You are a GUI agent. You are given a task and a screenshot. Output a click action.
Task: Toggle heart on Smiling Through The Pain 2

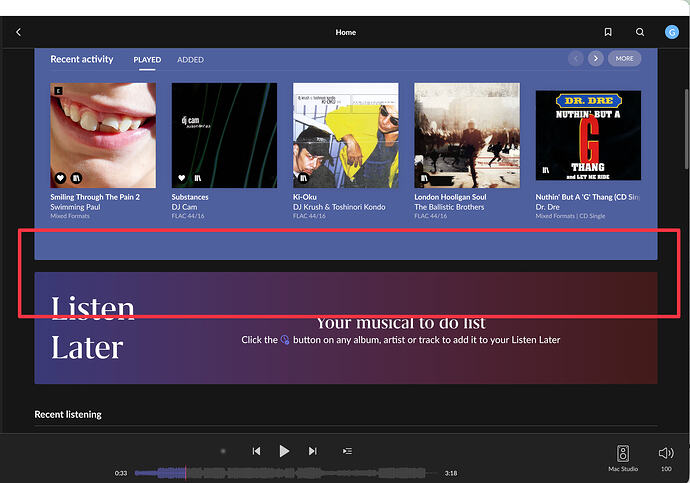coord(60,178)
